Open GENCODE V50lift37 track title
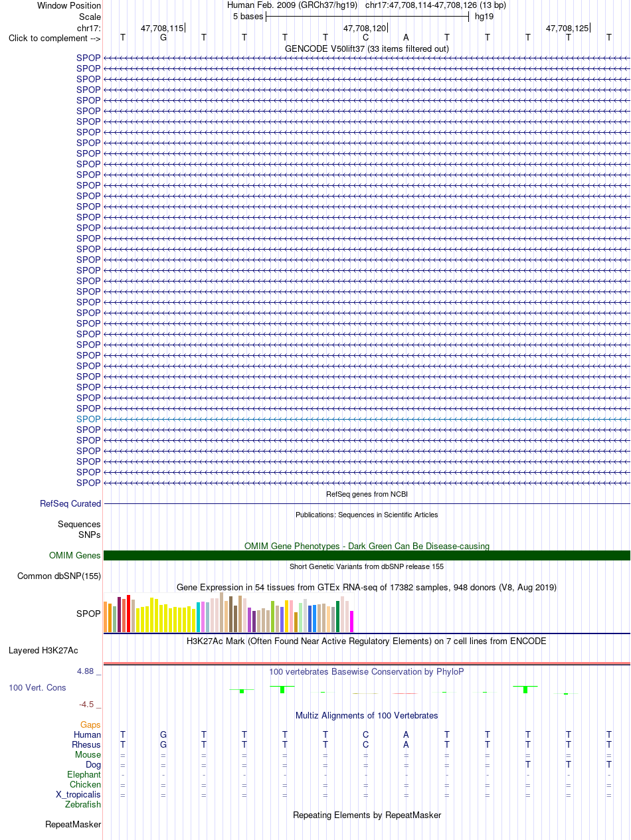Screen dimensions: 631x840 point(367,48)
